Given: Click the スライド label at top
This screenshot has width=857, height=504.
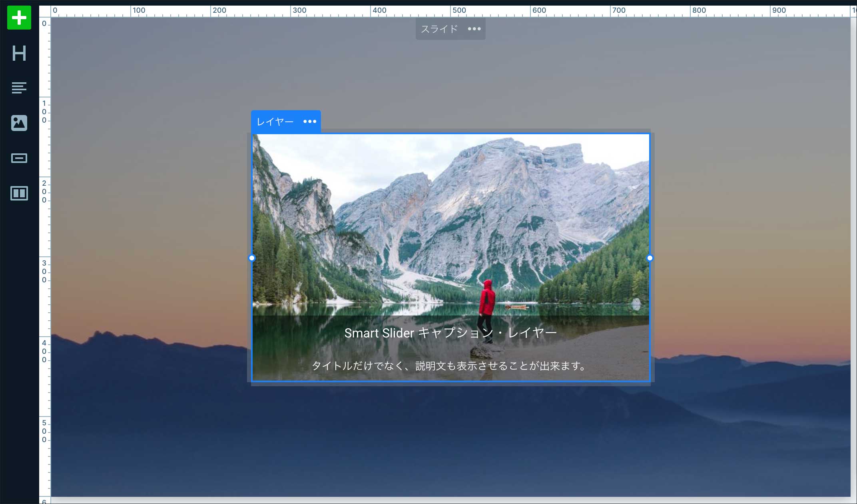Looking at the screenshot, I should pyautogui.click(x=439, y=29).
